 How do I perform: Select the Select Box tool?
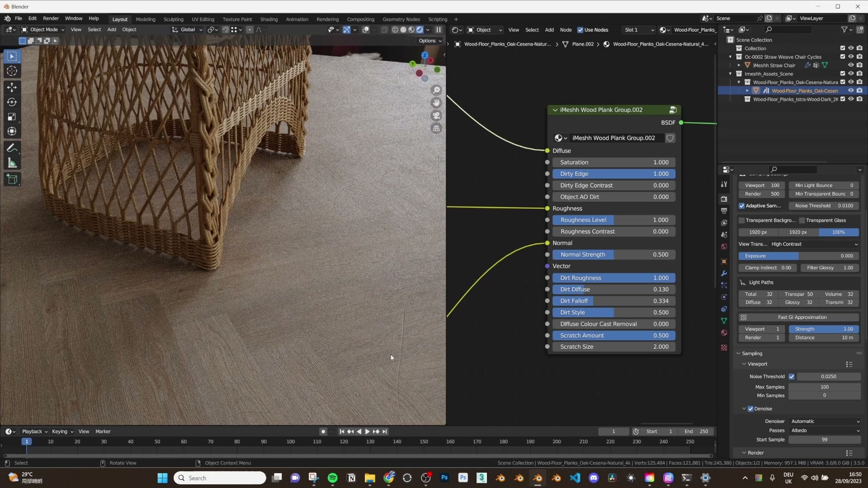click(12, 56)
